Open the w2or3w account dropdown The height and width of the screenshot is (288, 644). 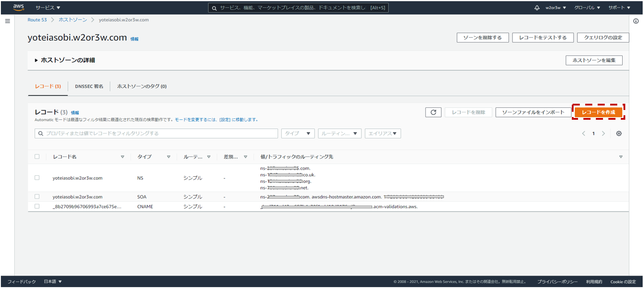556,8
